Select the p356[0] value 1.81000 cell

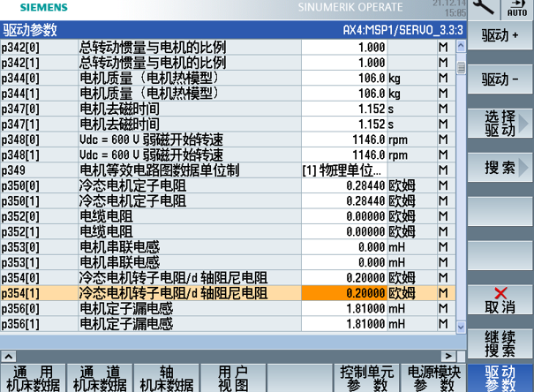[x=344, y=309]
